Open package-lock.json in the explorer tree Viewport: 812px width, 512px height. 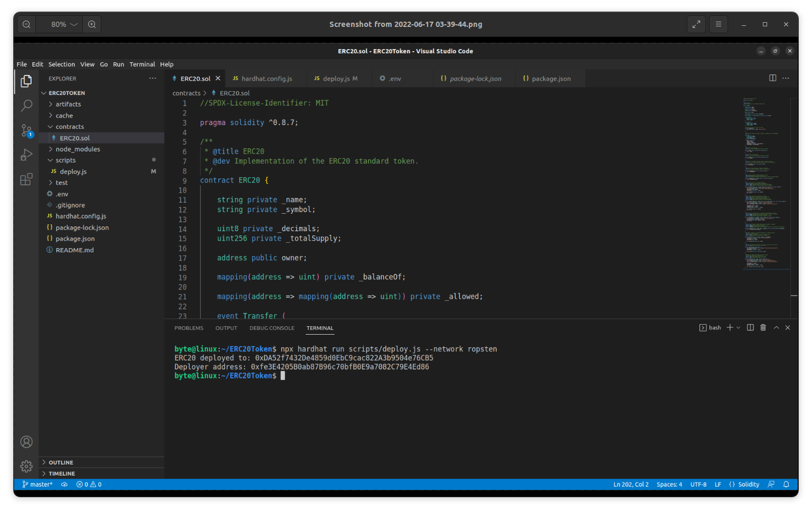click(x=101, y=227)
